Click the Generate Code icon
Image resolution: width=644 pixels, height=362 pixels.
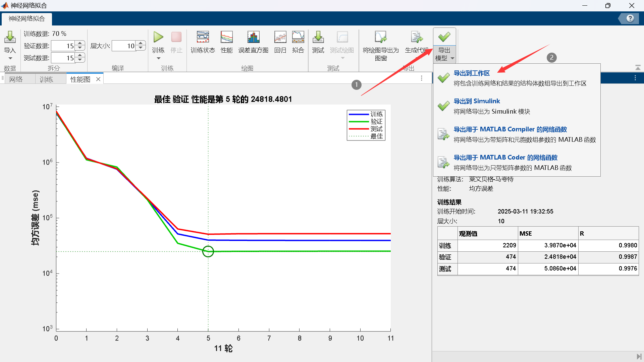click(416, 38)
